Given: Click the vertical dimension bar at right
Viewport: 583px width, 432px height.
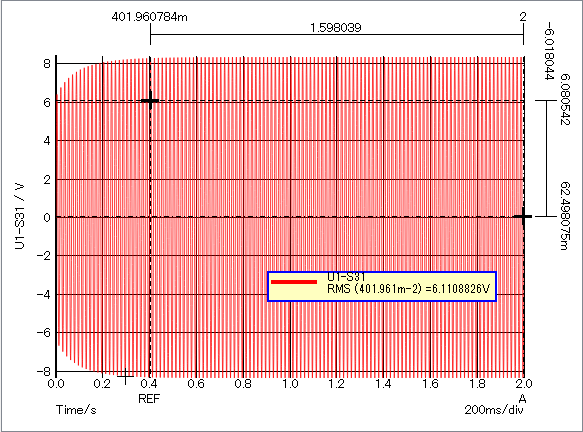Looking at the screenshot, I should click(x=546, y=158).
